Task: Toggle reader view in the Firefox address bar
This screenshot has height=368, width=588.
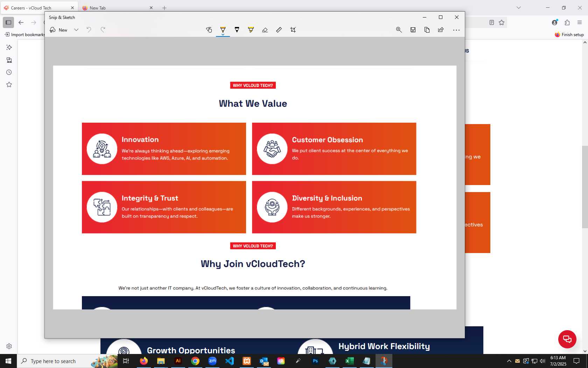Action: 492,22
